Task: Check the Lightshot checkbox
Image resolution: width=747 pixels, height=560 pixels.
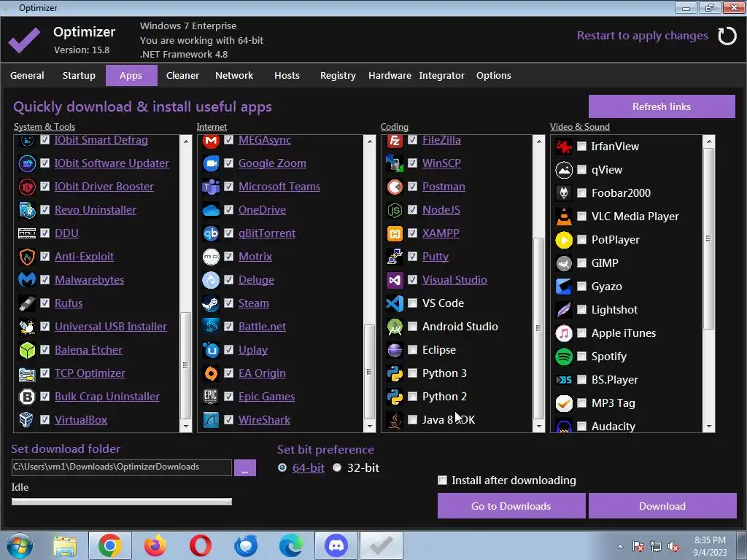Action: click(x=581, y=309)
